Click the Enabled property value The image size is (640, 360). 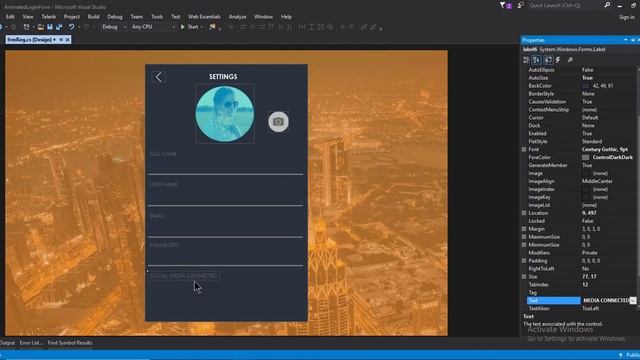point(587,133)
